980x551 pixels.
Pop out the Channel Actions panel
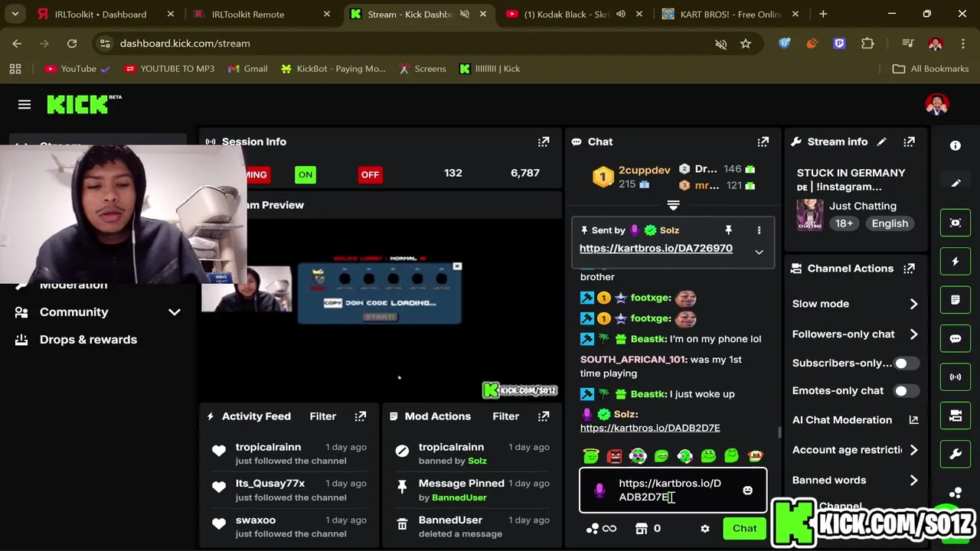pos(910,269)
